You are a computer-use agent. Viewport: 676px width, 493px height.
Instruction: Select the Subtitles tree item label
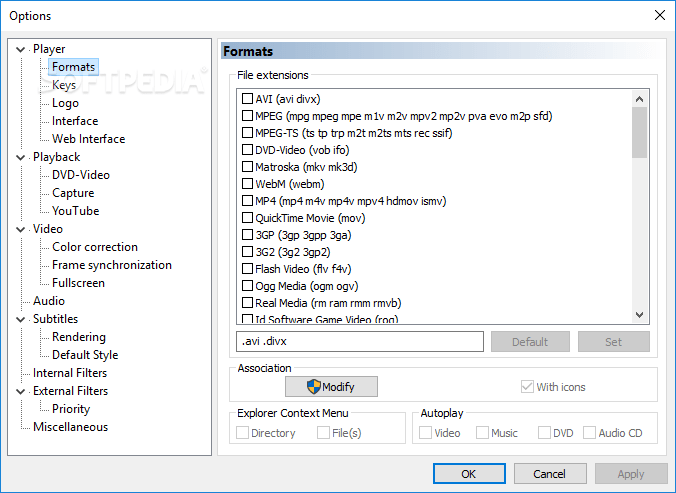click(x=56, y=319)
